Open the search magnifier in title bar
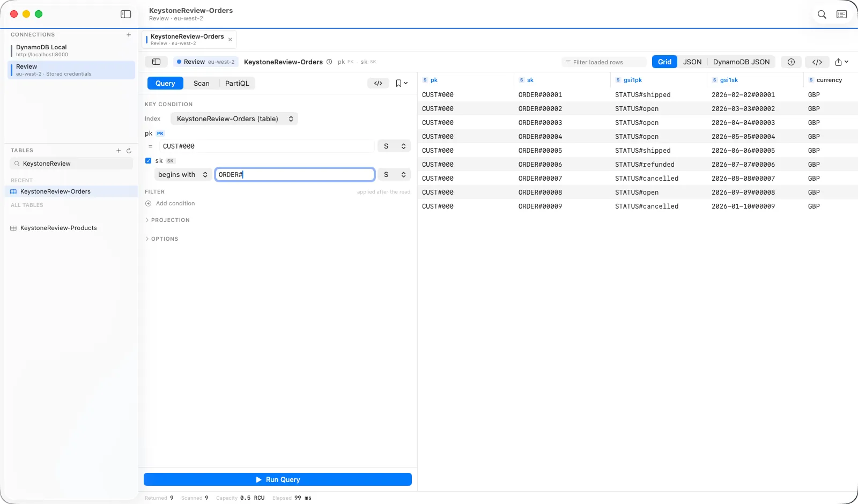 pyautogui.click(x=822, y=14)
